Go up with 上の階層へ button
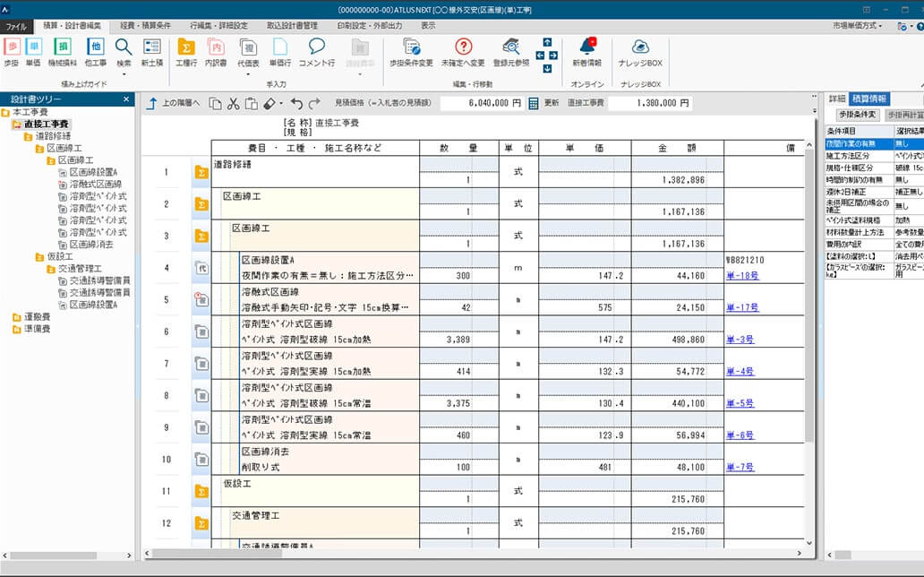924x577 pixels. (173, 103)
